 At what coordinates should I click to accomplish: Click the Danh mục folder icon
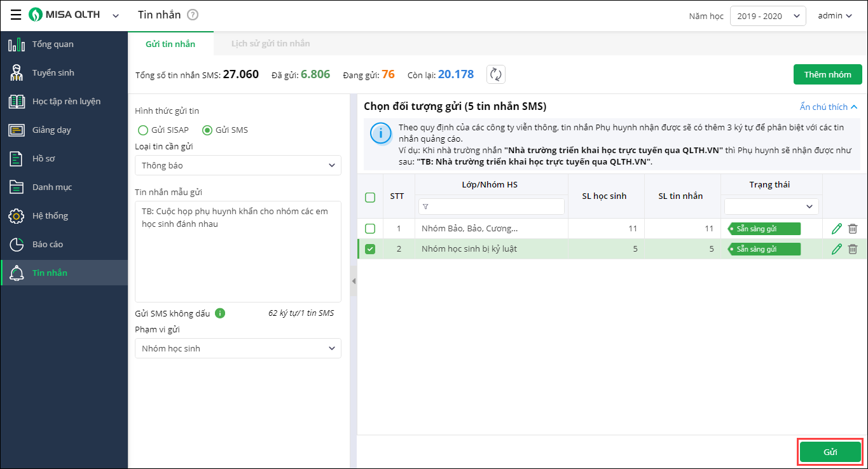(x=17, y=187)
